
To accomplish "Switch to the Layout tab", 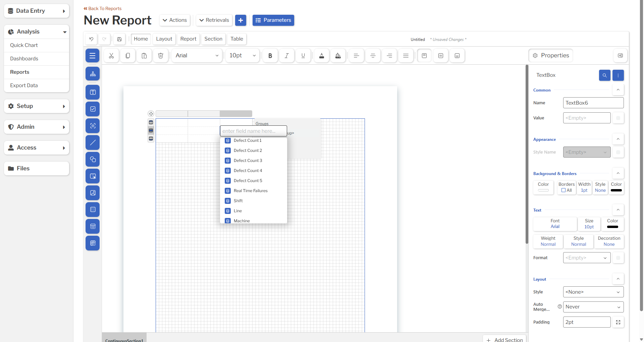I will click(x=164, y=39).
